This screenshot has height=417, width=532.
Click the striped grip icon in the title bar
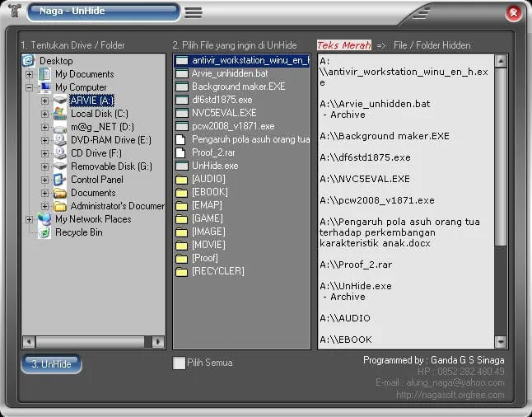pos(421,13)
